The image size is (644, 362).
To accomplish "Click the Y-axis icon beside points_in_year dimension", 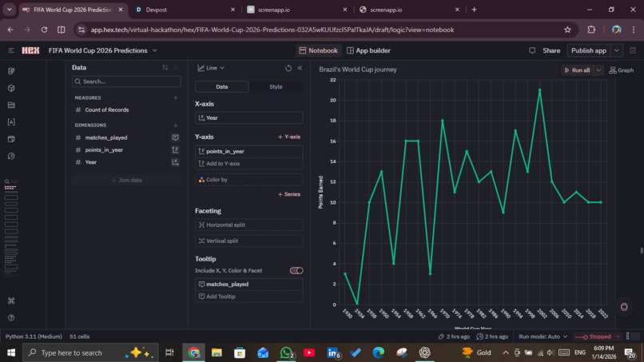I will pyautogui.click(x=175, y=150).
